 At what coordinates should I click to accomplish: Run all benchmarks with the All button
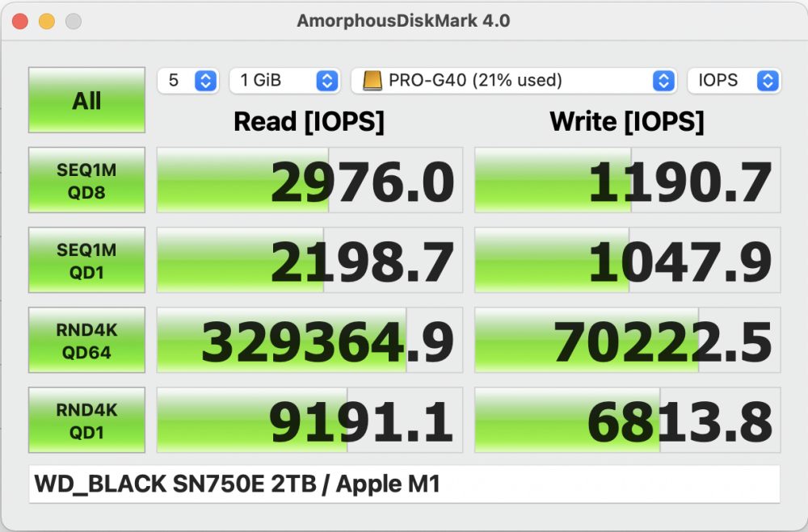pos(86,100)
